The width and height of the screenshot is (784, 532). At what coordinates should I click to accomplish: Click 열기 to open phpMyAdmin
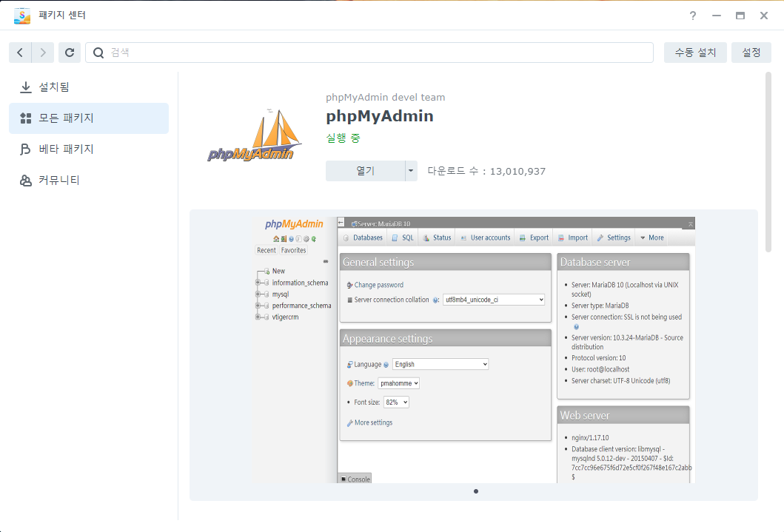tap(366, 171)
